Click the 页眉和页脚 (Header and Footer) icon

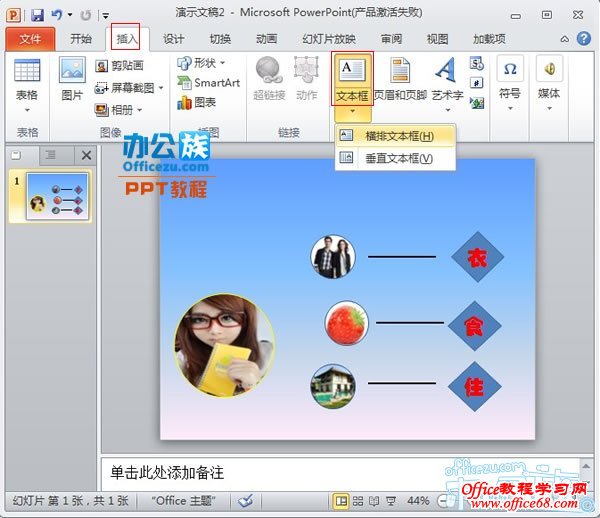pyautogui.click(x=399, y=71)
